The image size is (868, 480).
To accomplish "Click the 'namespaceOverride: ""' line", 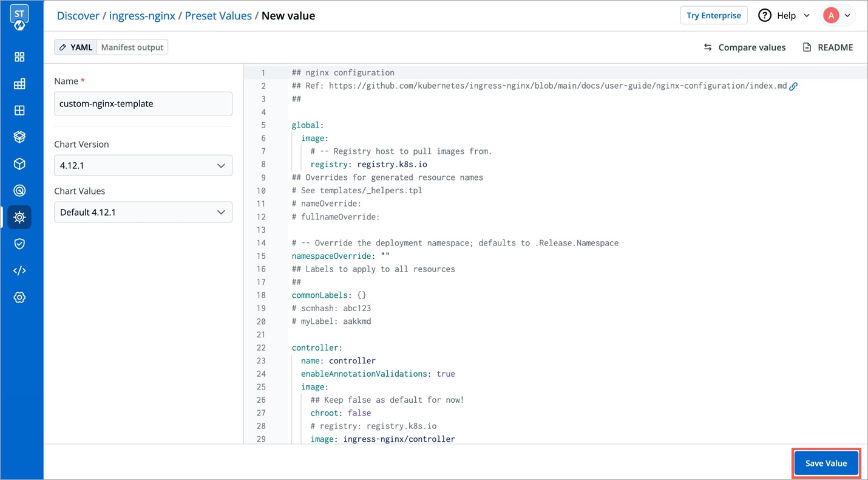I will [341, 256].
